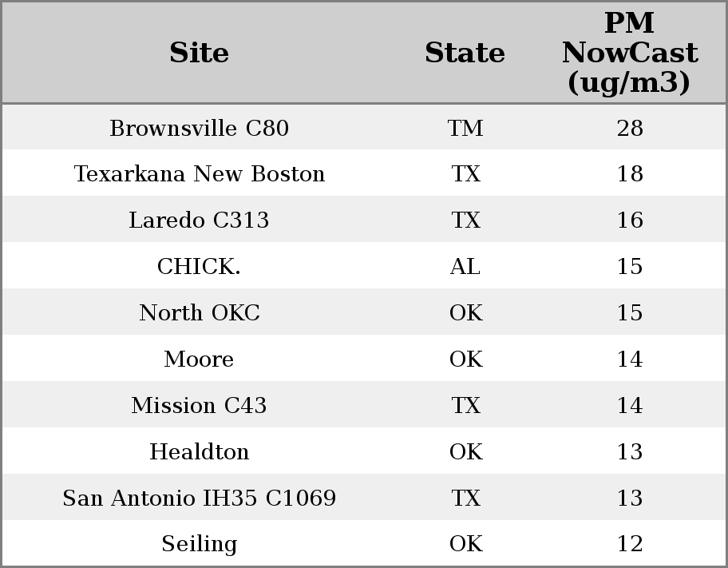Select the Seiling site cell
The width and height of the screenshot is (728, 568).
[199, 544]
